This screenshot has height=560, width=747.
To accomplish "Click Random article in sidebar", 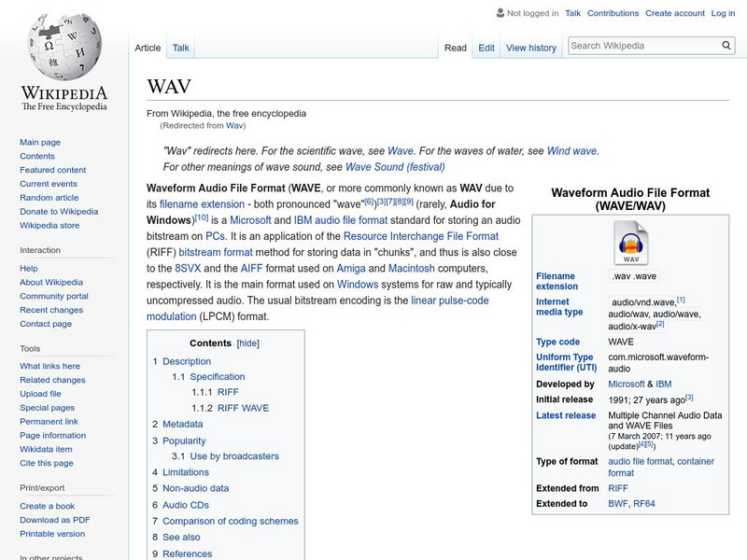I will (49, 197).
